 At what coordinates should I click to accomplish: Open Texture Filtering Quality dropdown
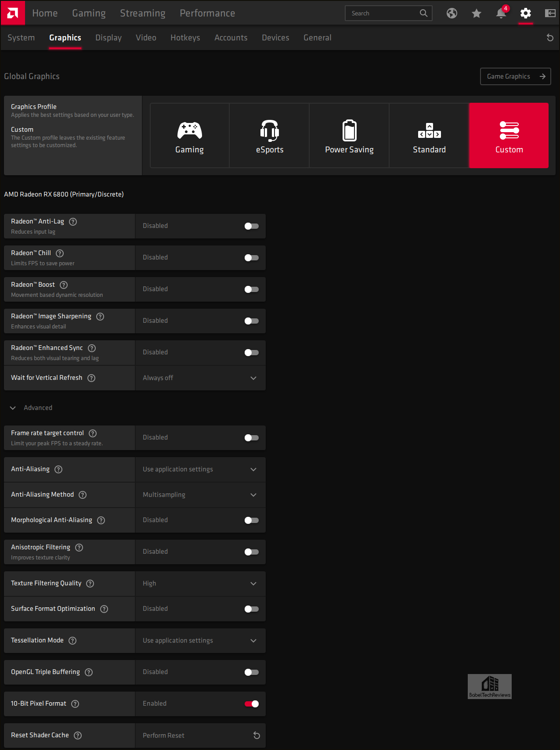point(200,584)
